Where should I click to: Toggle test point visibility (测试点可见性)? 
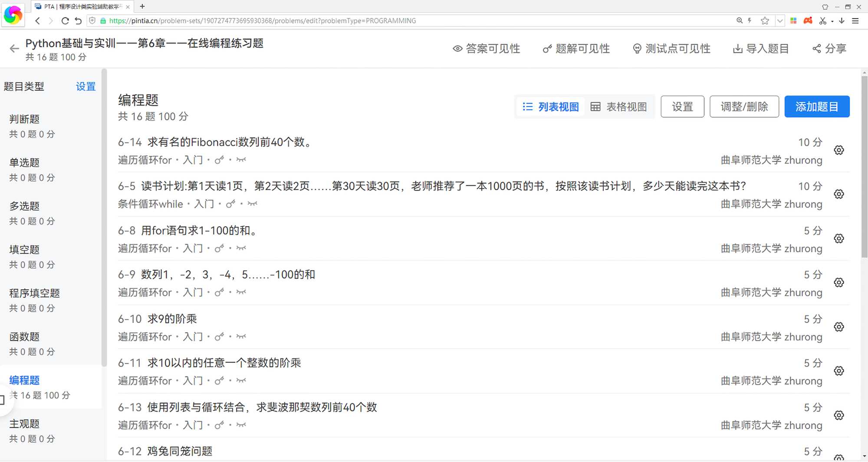coord(671,49)
